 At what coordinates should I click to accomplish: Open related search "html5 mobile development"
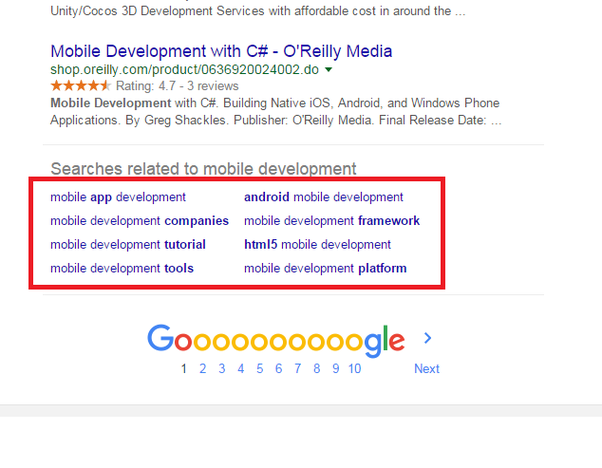click(318, 245)
